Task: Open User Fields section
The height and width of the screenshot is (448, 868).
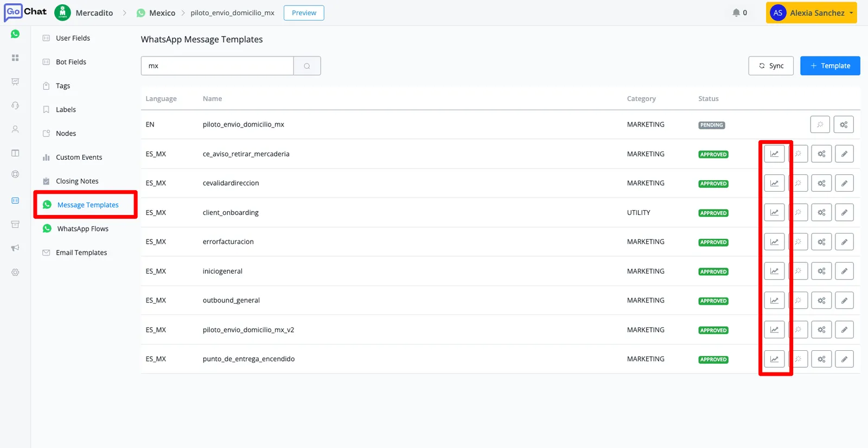Action: tap(73, 38)
